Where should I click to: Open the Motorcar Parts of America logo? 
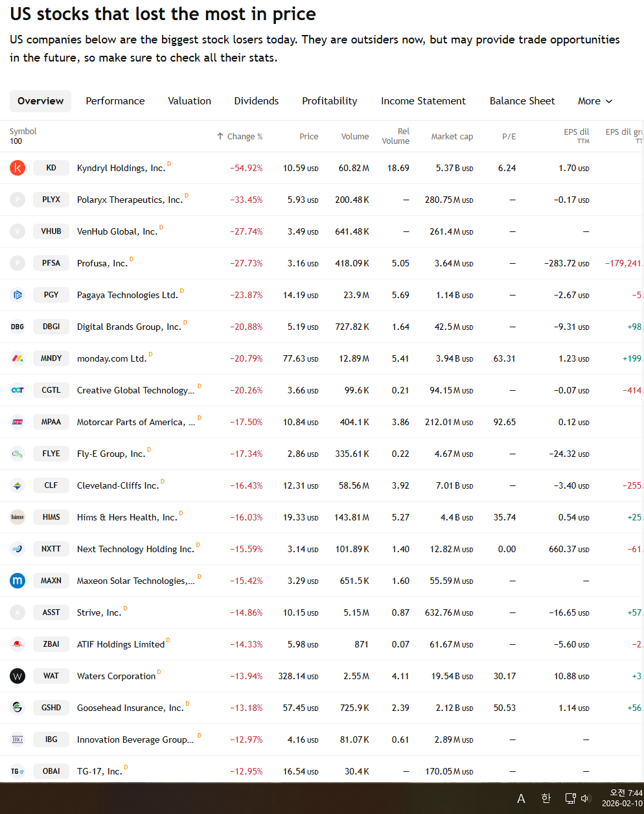click(17, 422)
